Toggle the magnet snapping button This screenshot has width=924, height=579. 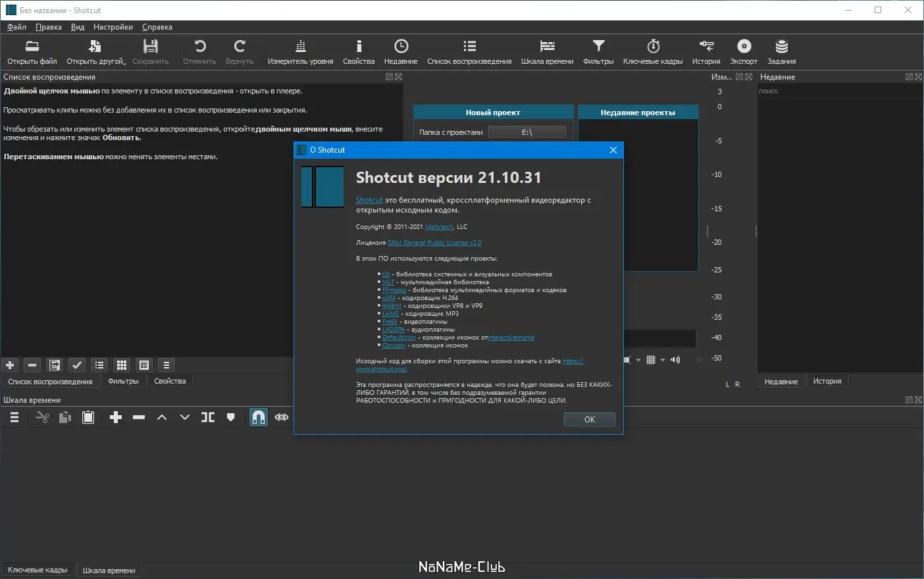259,417
